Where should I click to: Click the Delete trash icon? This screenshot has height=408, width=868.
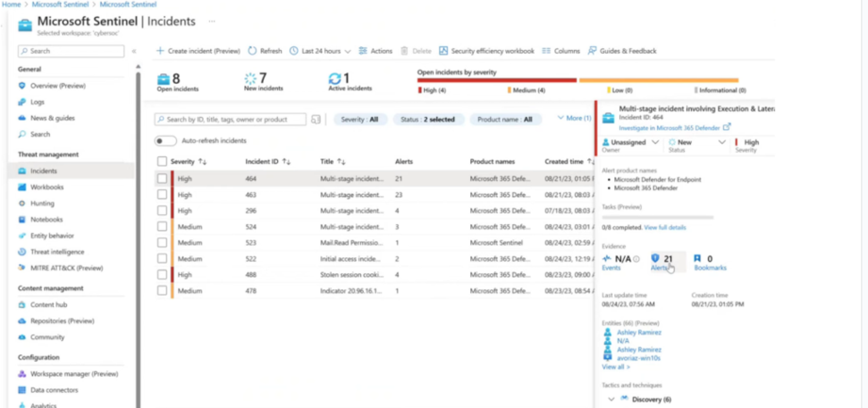coord(404,51)
